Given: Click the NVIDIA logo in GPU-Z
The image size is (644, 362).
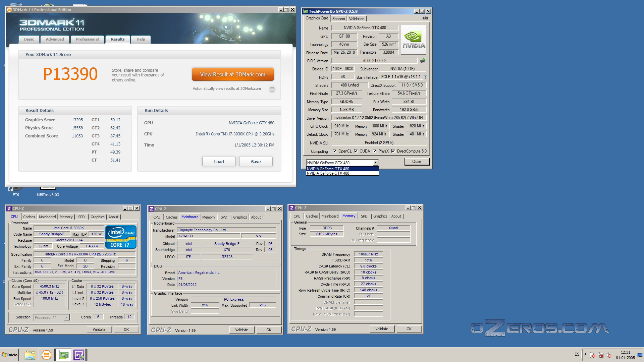Looking at the screenshot, I should pos(414,40).
